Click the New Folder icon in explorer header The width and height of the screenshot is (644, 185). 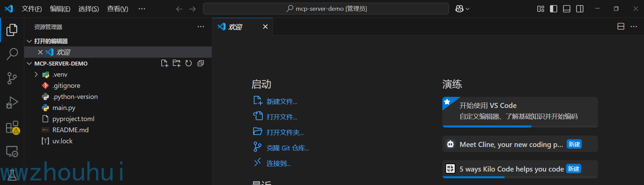[176, 63]
